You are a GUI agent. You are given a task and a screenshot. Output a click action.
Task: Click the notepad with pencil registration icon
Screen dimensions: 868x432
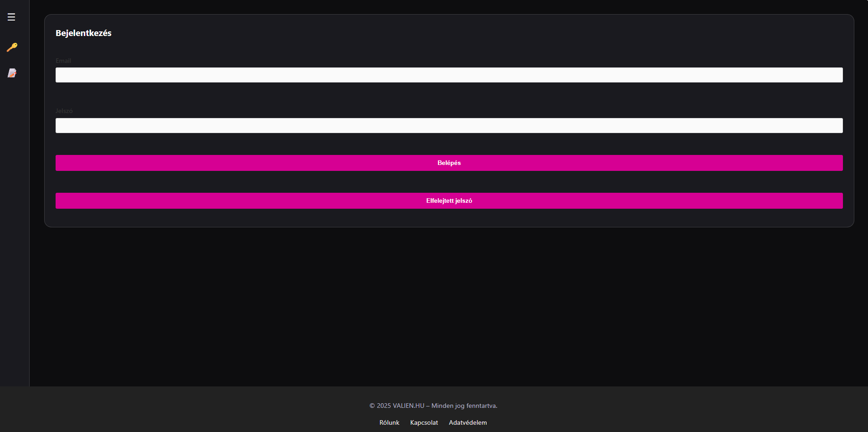(12, 73)
